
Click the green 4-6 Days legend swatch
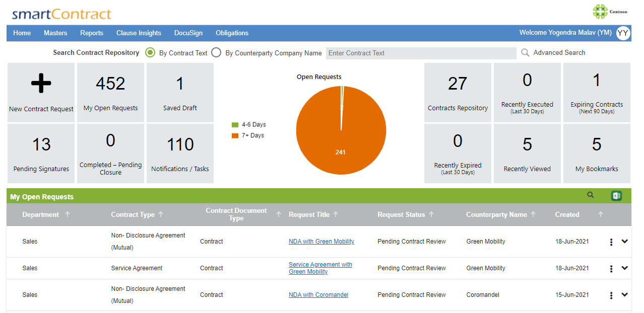[235, 125]
